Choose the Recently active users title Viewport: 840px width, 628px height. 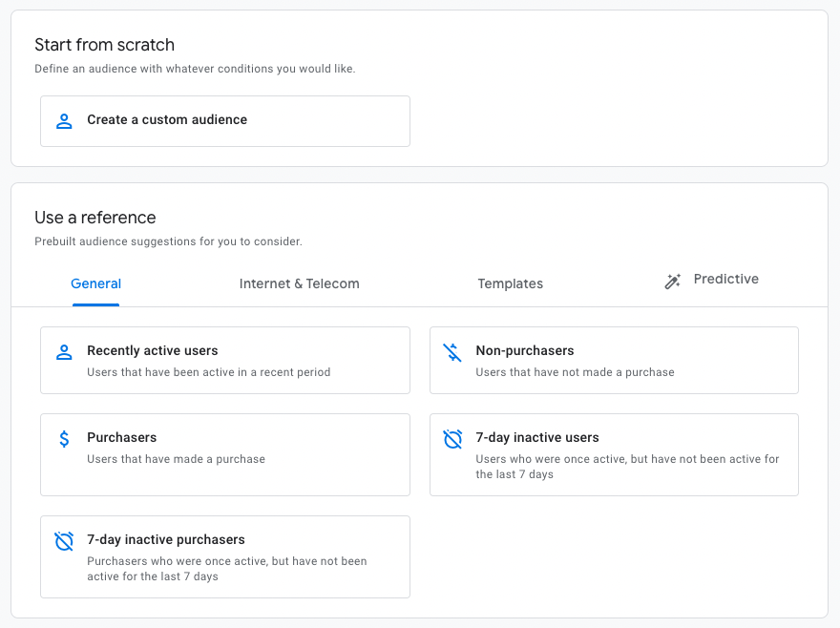pyautogui.click(x=153, y=350)
